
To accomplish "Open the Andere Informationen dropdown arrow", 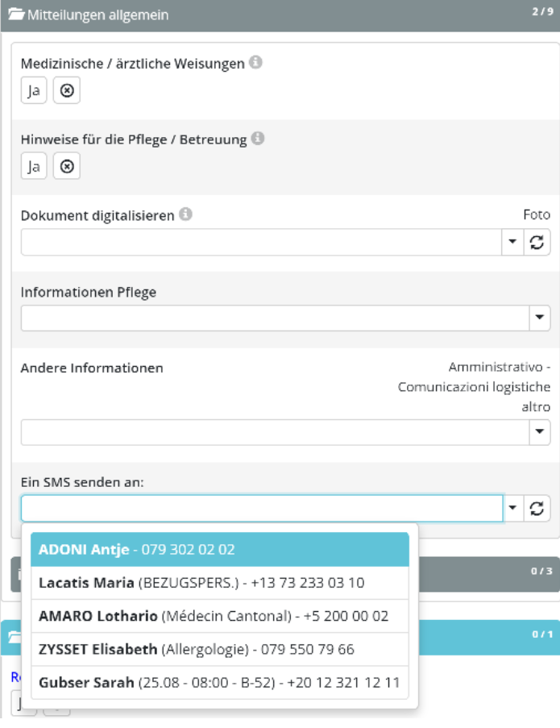I will [x=540, y=433].
